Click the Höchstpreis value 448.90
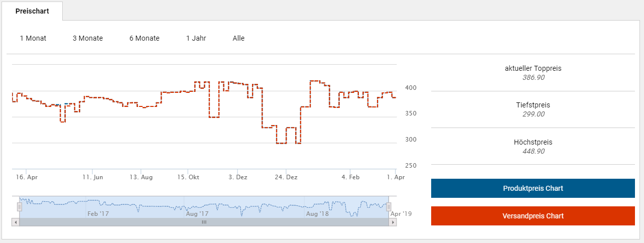This screenshot has width=644, height=243. [533, 151]
